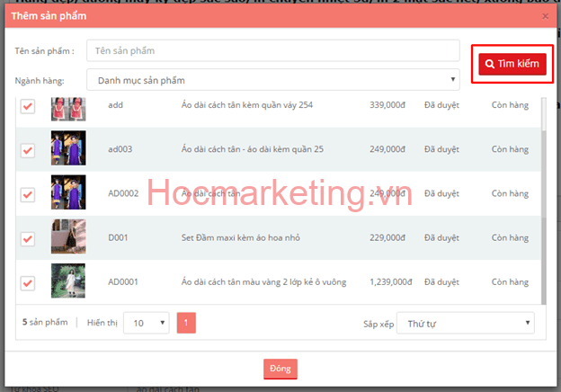The height and width of the screenshot is (392, 561).
Task: Toggle the checkbox for product ad003
Action: coord(28,149)
